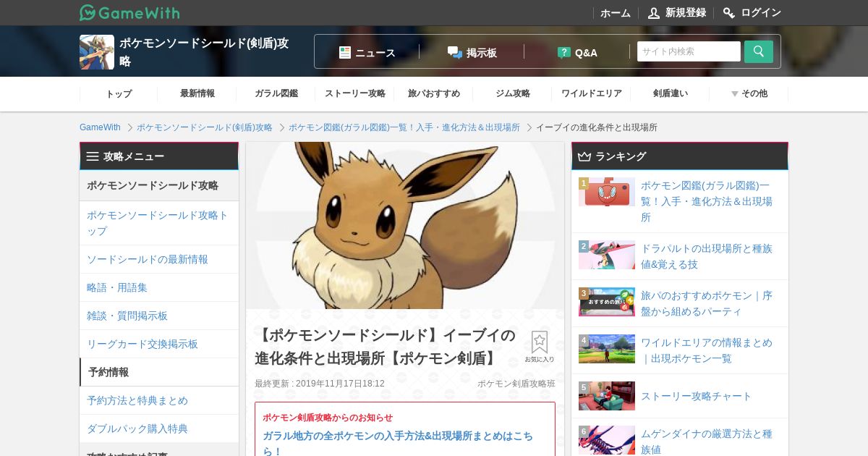Click the ニュース news icon
Image resolution: width=868 pixels, height=456 pixels.
pos(345,52)
